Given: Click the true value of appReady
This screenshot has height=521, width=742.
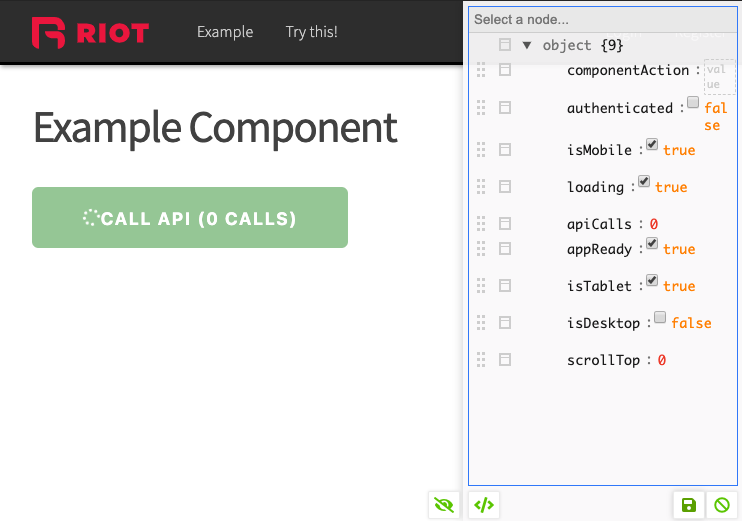Looking at the screenshot, I should (679, 249).
